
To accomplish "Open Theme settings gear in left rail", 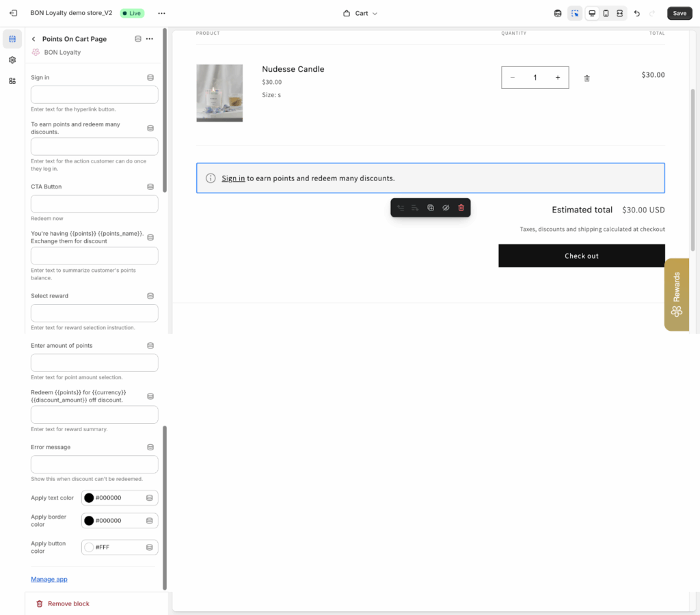I will (x=12, y=60).
